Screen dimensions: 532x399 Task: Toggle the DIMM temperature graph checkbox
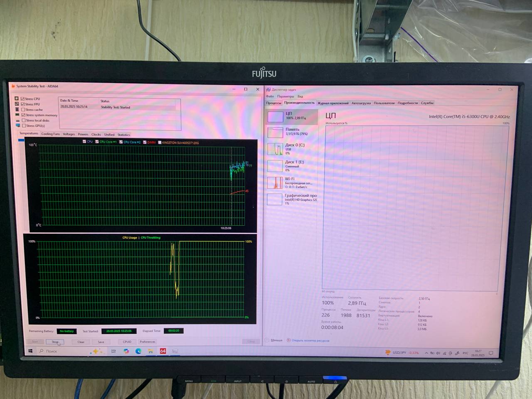[145, 142]
